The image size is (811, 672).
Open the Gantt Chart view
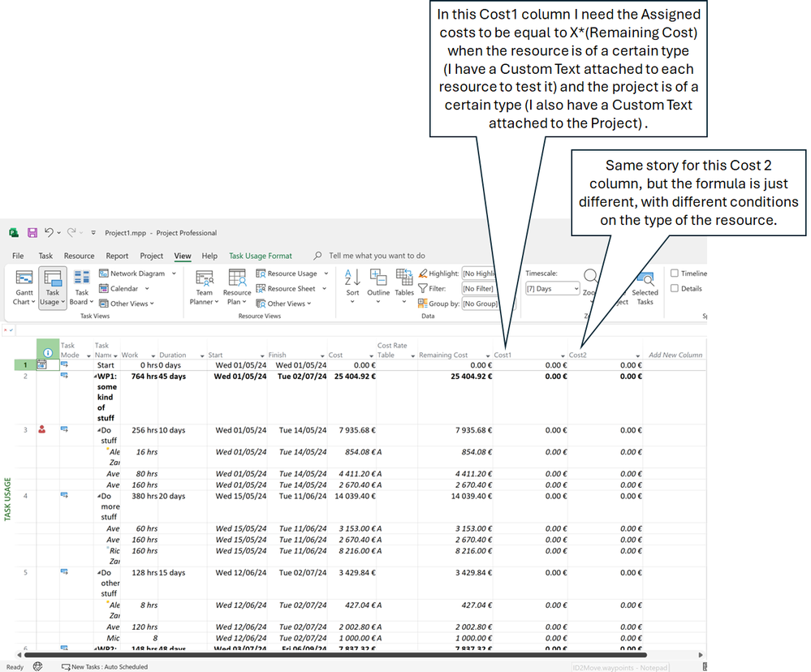[x=24, y=287]
